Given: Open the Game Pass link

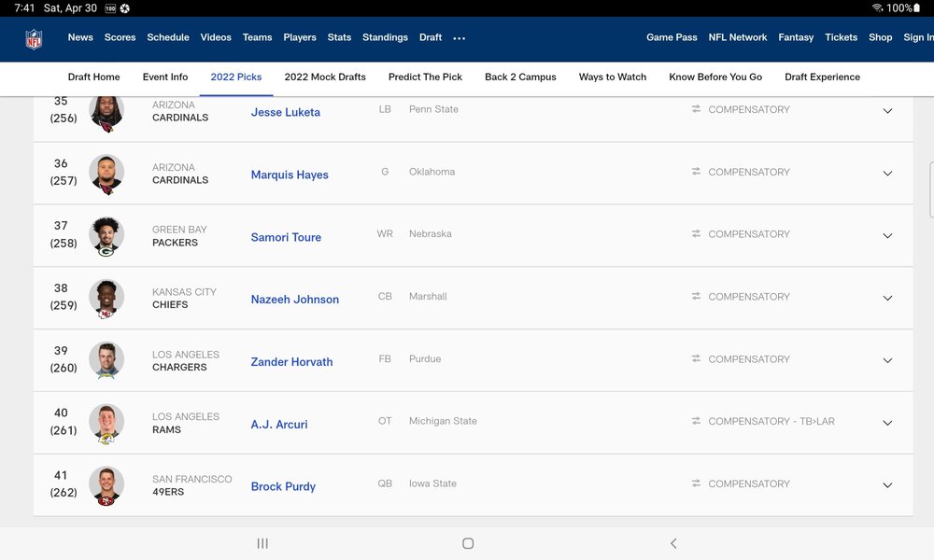Looking at the screenshot, I should 672,37.
